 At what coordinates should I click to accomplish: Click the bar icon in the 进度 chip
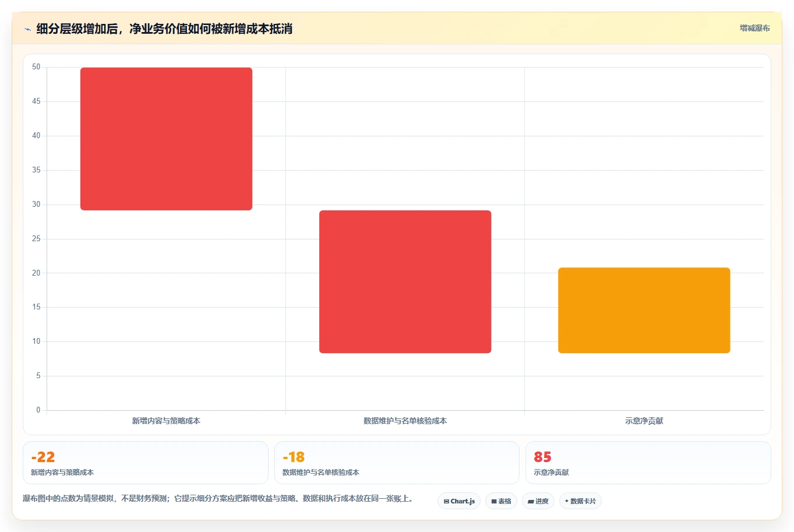(x=531, y=501)
